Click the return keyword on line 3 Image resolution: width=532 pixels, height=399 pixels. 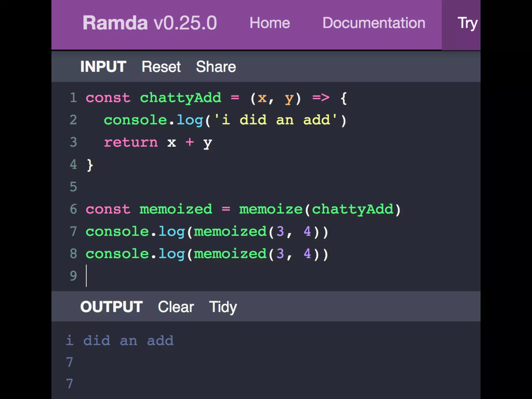(131, 142)
